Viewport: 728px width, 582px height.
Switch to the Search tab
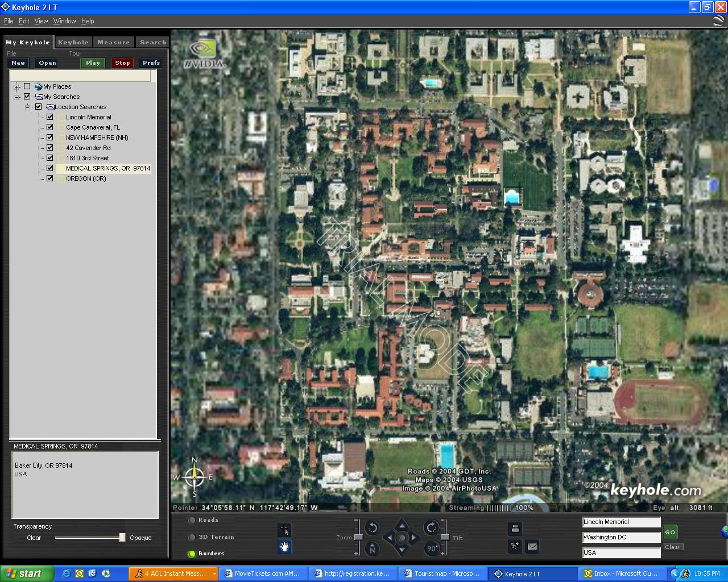153,42
